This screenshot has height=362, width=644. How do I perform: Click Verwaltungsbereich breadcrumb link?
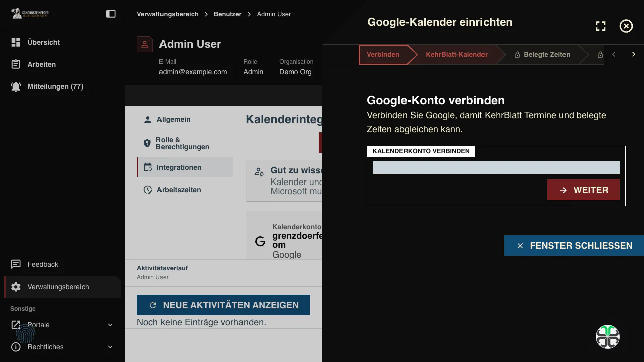point(168,14)
